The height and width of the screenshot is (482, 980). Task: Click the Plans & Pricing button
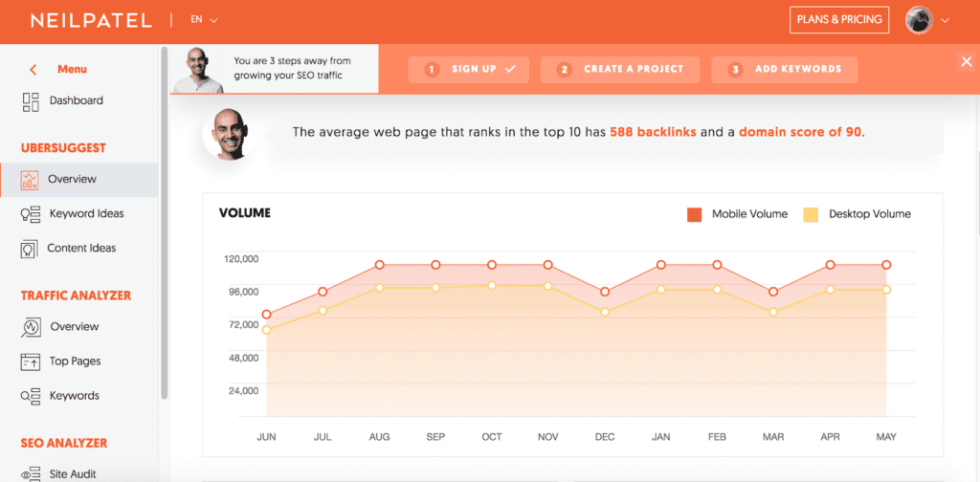[x=839, y=19]
